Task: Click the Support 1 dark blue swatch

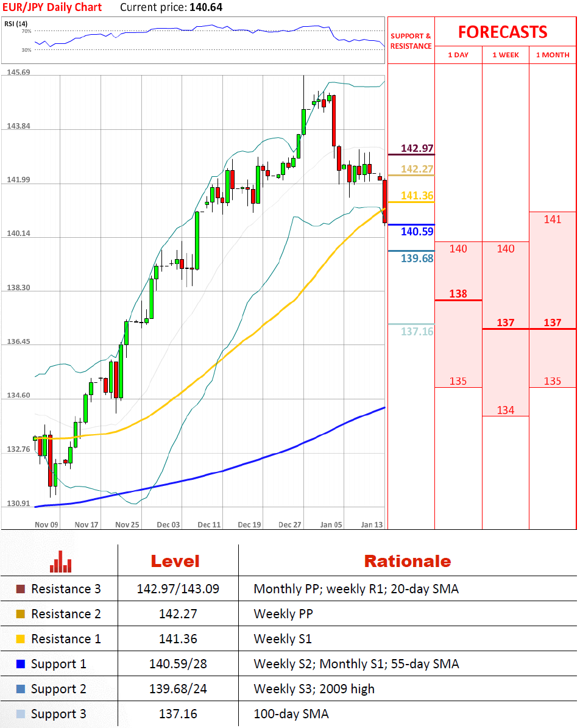Action: 21,664
